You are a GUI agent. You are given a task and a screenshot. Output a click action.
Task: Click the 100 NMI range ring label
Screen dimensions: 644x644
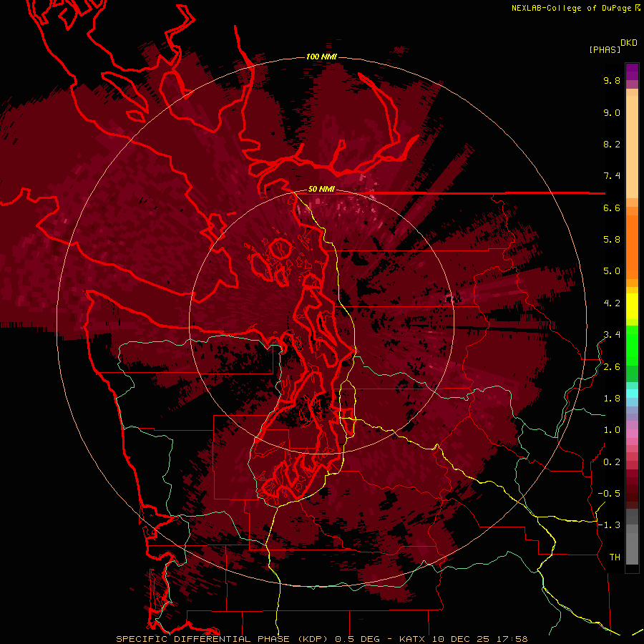(321, 57)
